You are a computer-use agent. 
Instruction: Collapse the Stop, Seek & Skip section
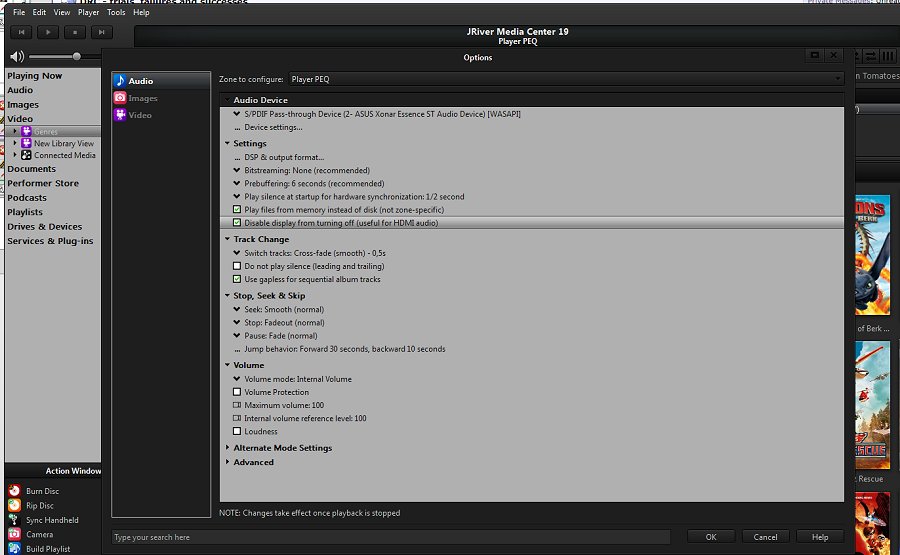(227, 295)
